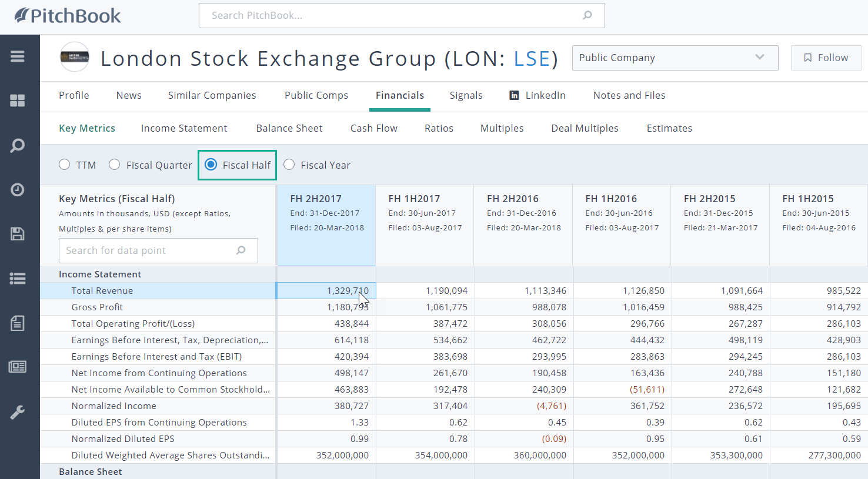
Task: Select the Fiscal Year radio button
Action: [x=289, y=165]
